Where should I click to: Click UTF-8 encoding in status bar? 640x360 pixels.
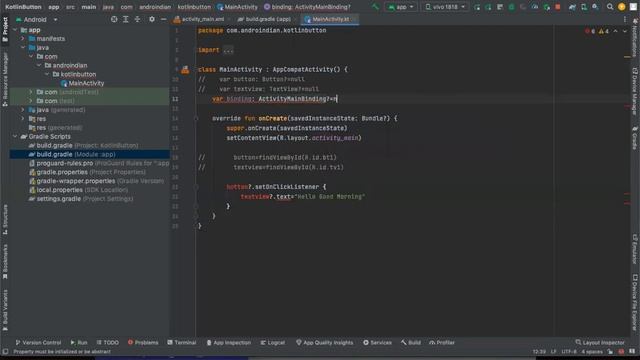(x=569, y=351)
